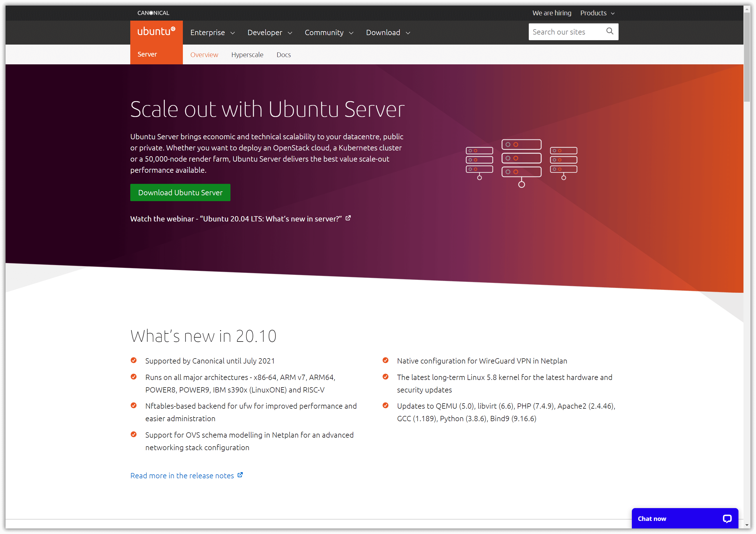Viewport: 756px width, 534px height.
Task: Click external link icon beside webinar link
Action: point(348,218)
